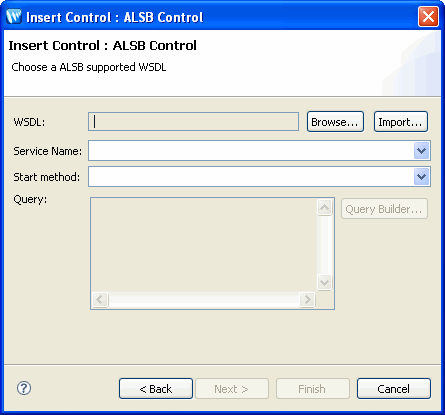Viewport: 445px width, 415px height.
Task: Click the Workshop icon in title bar
Action: pos(14,16)
